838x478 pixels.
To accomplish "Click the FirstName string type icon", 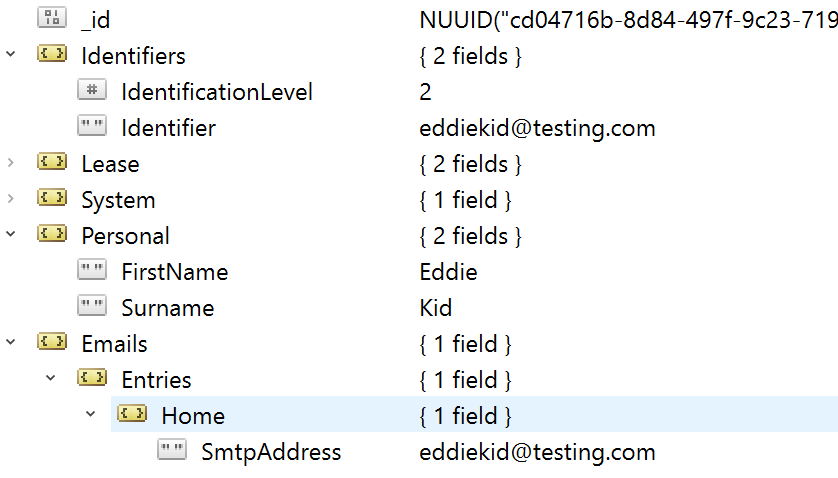I will pos(92,269).
